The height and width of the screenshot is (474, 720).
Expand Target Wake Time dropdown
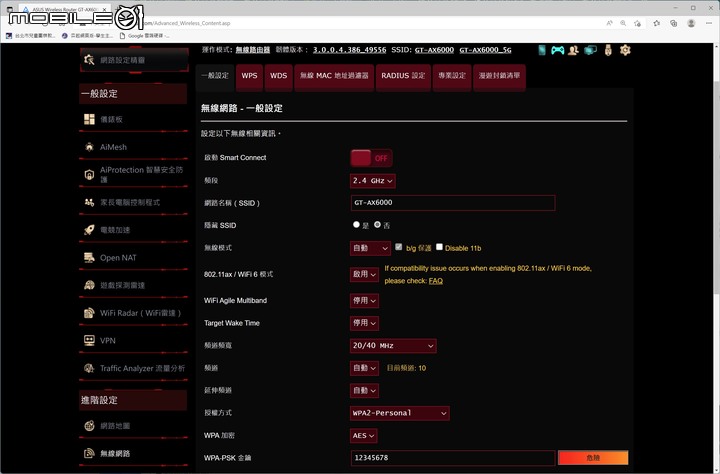click(364, 323)
